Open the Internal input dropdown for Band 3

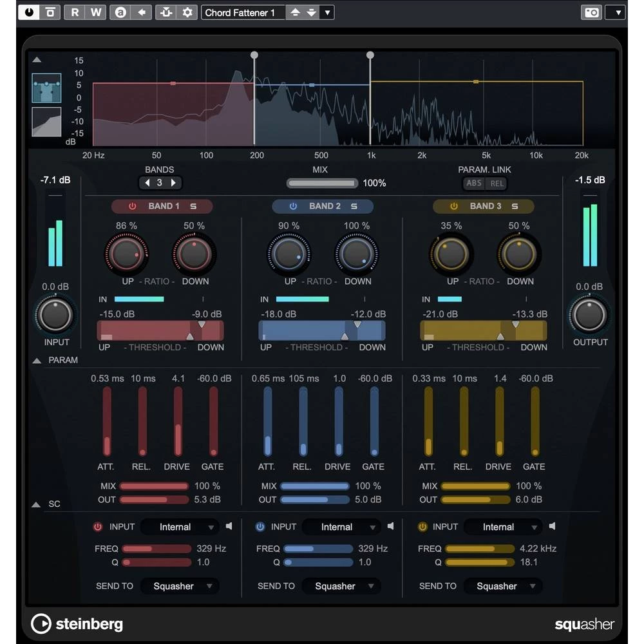coord(502,527)
